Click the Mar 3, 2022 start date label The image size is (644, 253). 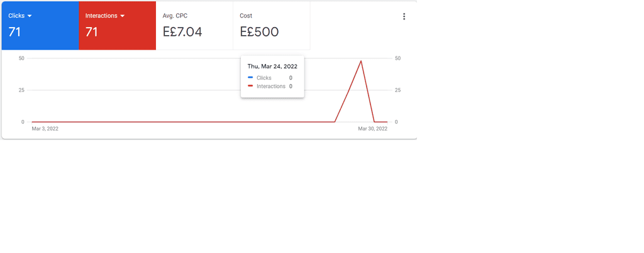(x=45, y=129)
